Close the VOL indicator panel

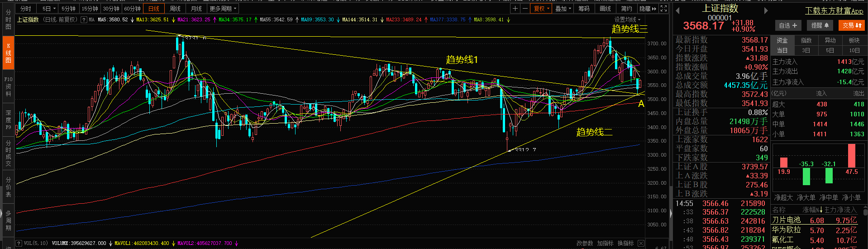click(x=641, y=243)
